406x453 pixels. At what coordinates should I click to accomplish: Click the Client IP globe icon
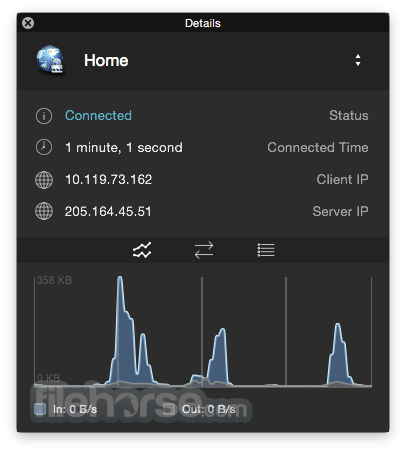pyautogui.click(x=44, y=180)
